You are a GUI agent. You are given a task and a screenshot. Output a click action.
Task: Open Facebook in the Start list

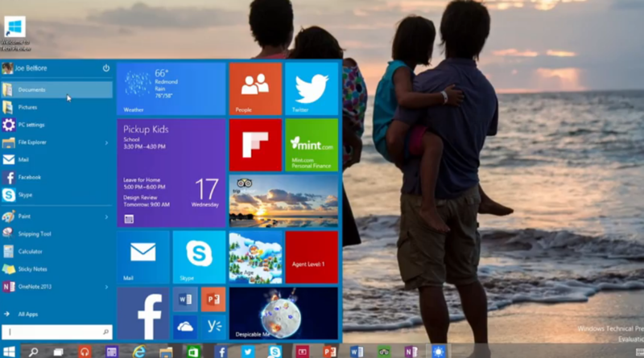(56, 177)
